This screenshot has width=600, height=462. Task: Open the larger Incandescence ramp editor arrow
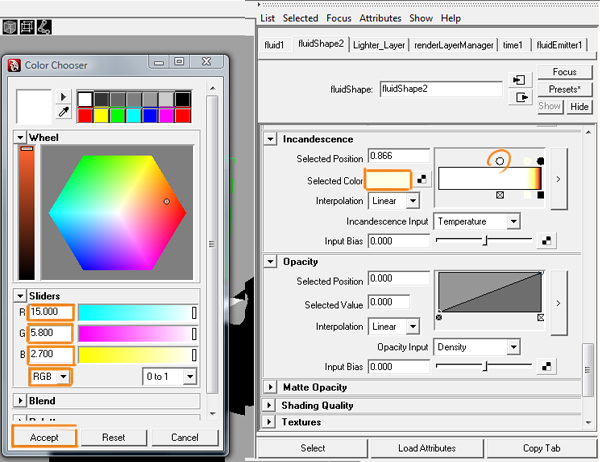point(558,179)
